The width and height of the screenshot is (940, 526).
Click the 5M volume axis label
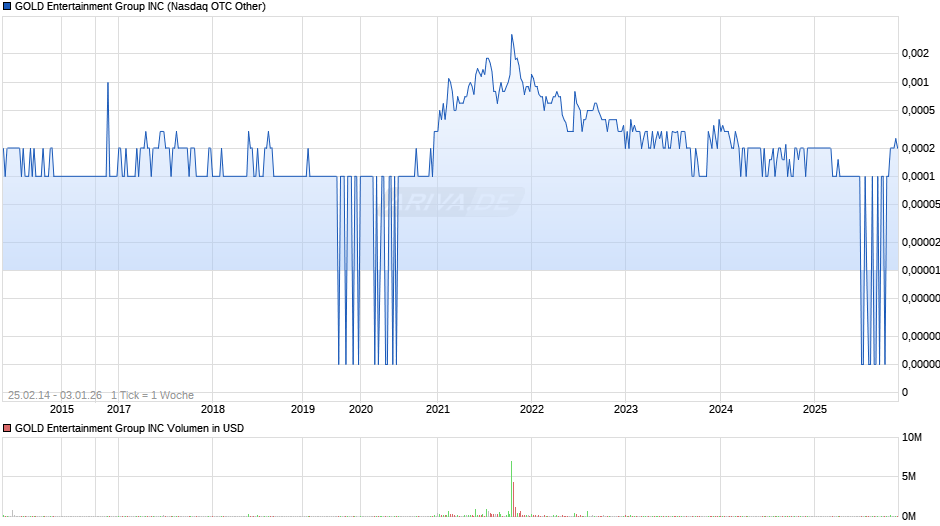909,476
